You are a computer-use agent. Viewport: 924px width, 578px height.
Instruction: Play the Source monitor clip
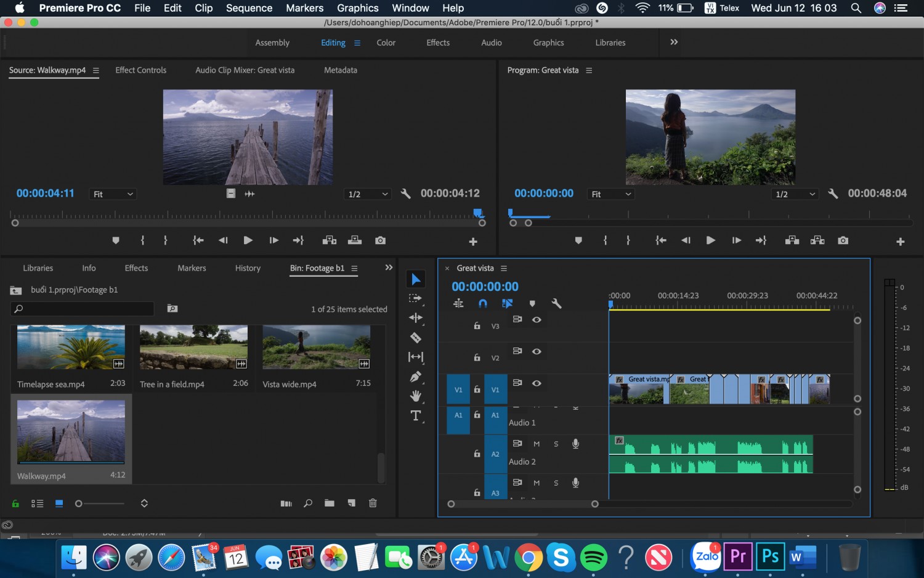click(x=248, y=240)
